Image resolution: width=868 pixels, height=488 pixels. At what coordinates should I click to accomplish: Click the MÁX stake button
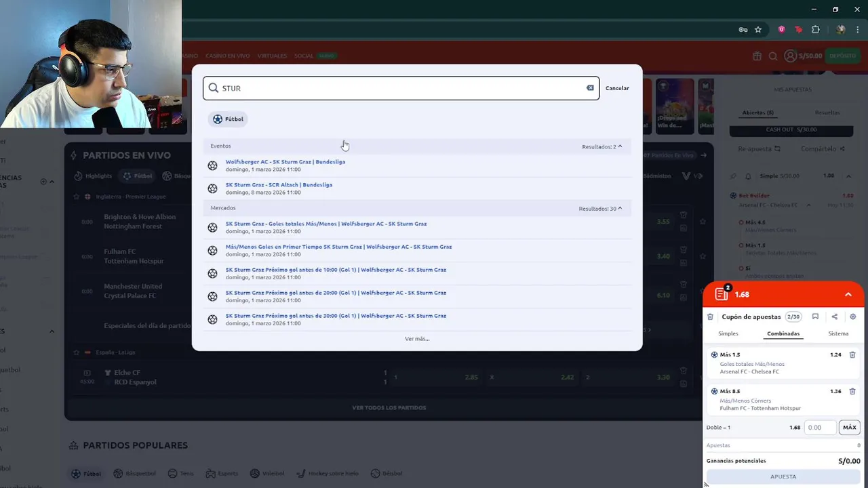click(x=850, y=428)
